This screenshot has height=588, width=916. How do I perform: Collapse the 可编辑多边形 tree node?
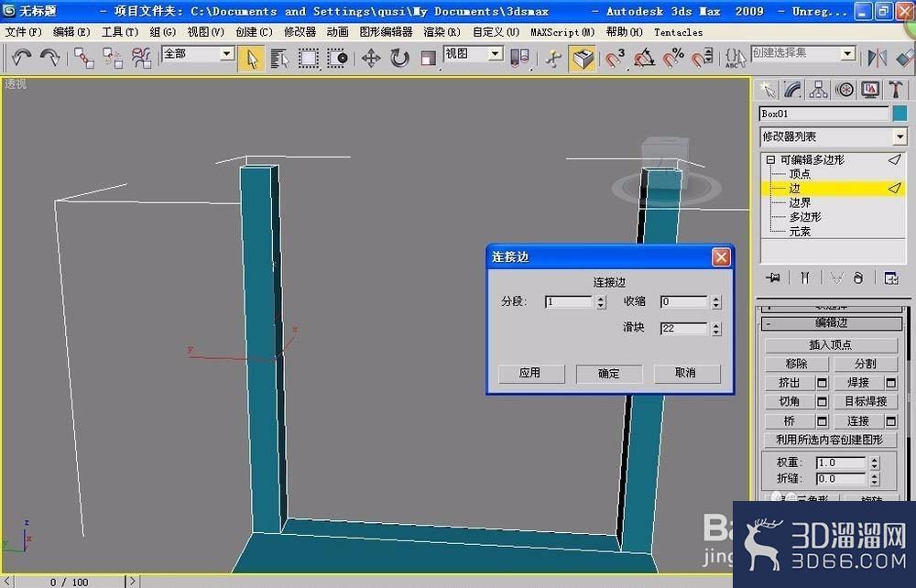coord(770,159)
